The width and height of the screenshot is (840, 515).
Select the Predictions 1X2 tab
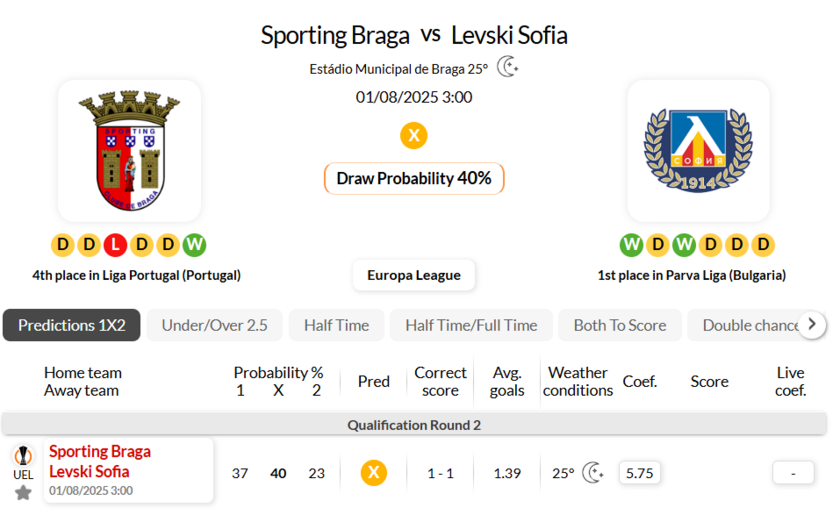(x=72, y=325)
